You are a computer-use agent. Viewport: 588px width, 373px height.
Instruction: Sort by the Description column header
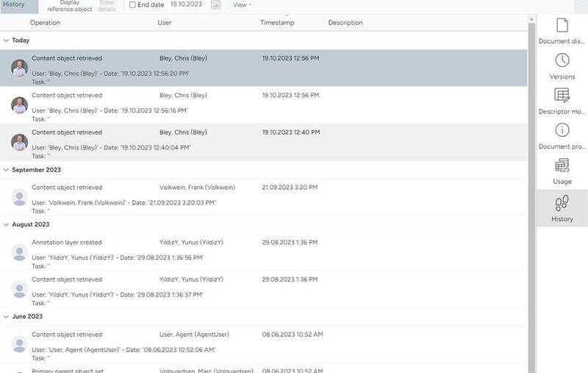345,23
